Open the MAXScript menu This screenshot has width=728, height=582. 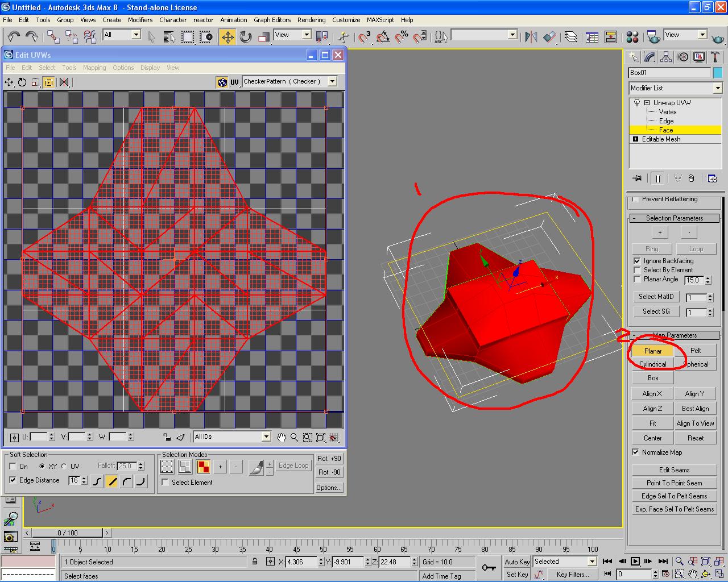point(380,20)
